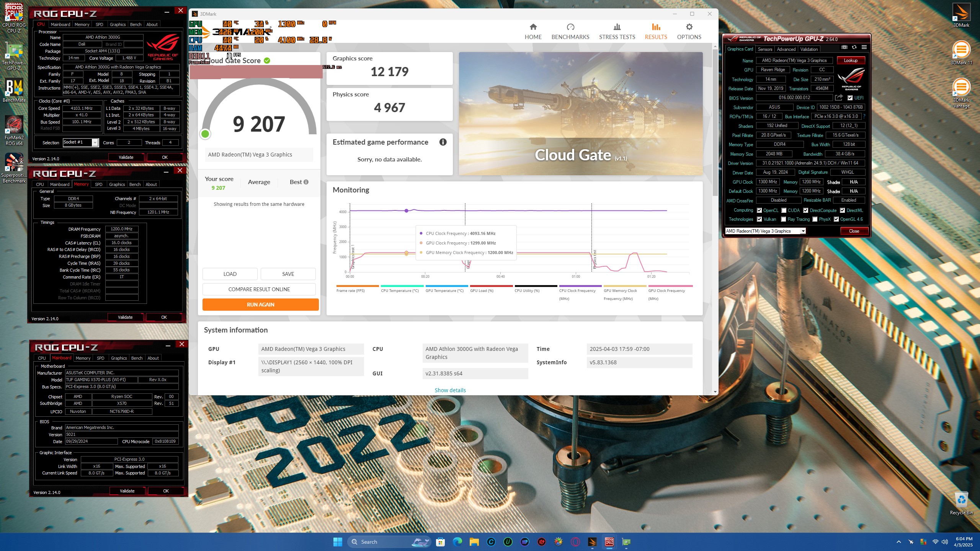Toggle the Ray Tracing checkbox in GPU-Z
The height and width of the screenshot is (551, 980).
(x=783, y=219)
